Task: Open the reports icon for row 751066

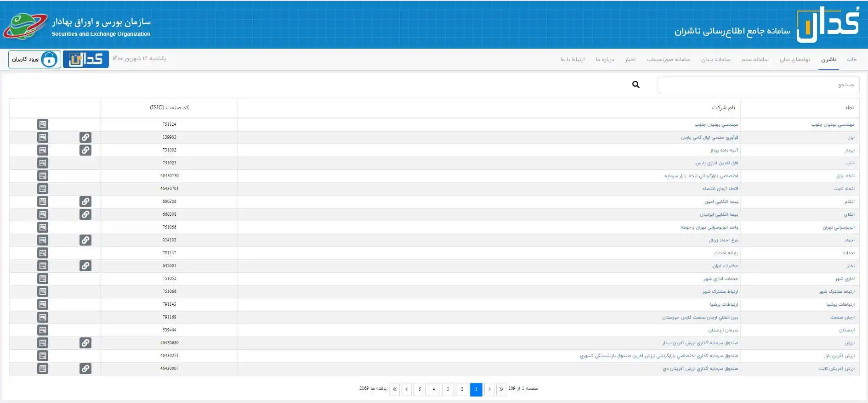Action: click(x=43, y=291)
